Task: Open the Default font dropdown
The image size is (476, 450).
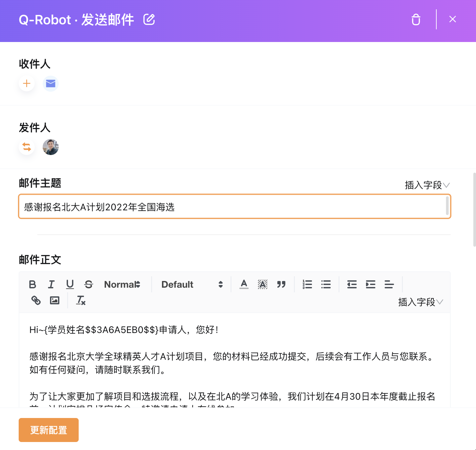Action: click(192, 284)
